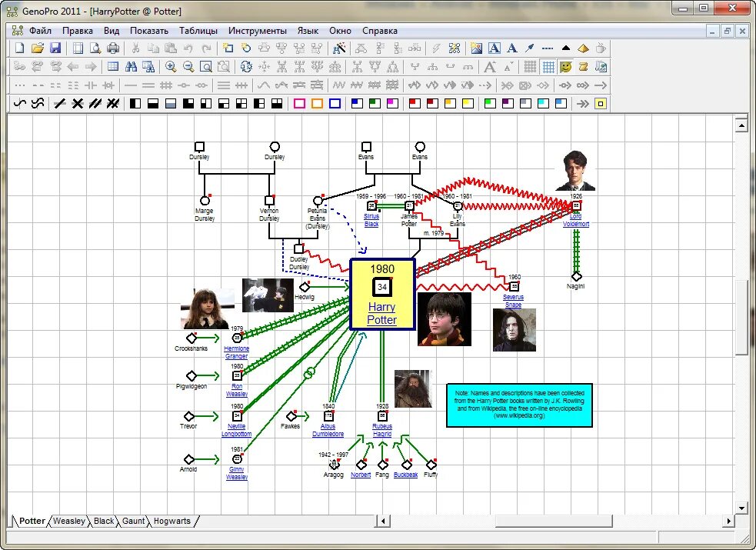This screenshot has height=550, width=756.
Task: Expand toolbar overflow double-arrow chevron
Action: click(582, 103)
